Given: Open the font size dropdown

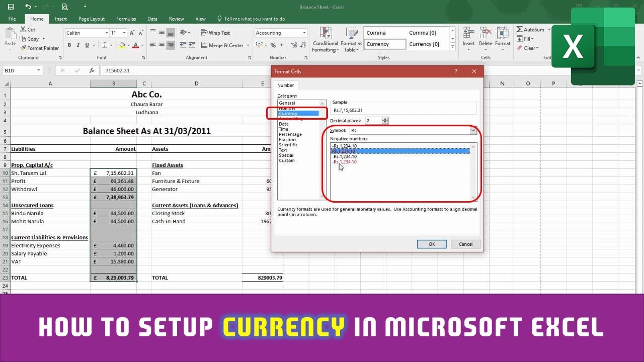Looking at the screenshot, I should 125,33.
